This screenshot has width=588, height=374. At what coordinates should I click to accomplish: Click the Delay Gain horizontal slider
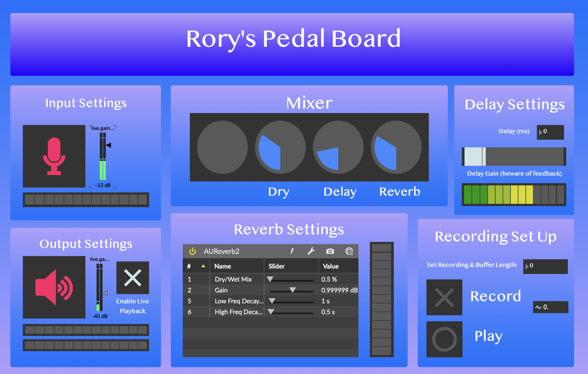514,157
